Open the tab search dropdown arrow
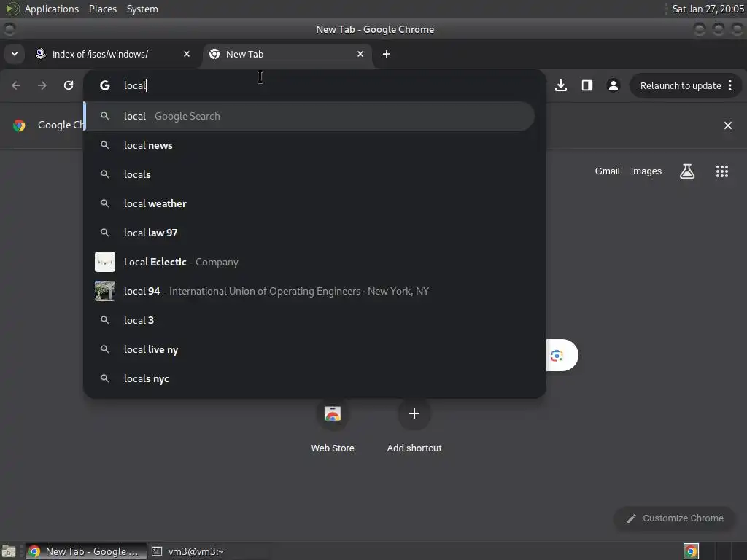This screenshot has height=560, width=747. tap(15, 54)
